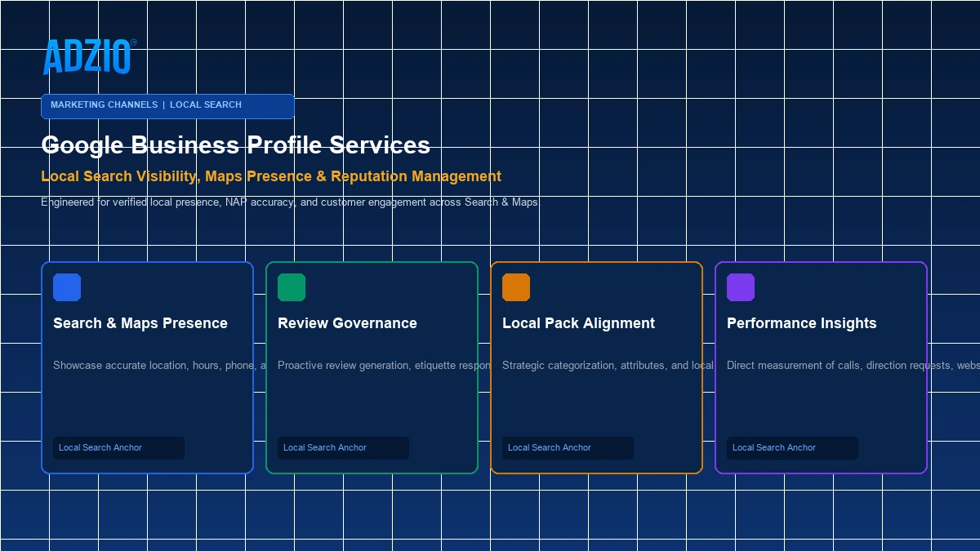Click the blue Search & Maps Presence icon
The width and height of the screenshot is (980, 551).
coord(67,287)
